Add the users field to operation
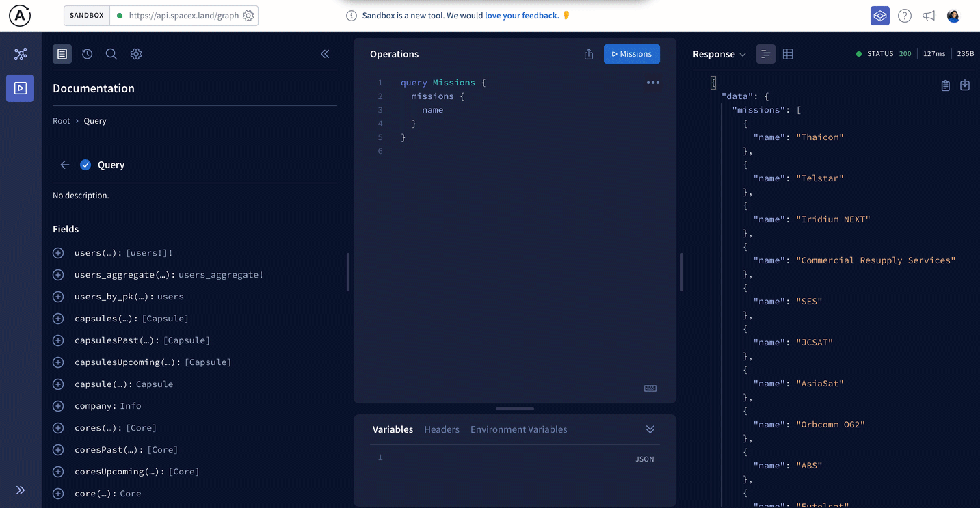The image size is (980, 508). (x=58, y=253)
